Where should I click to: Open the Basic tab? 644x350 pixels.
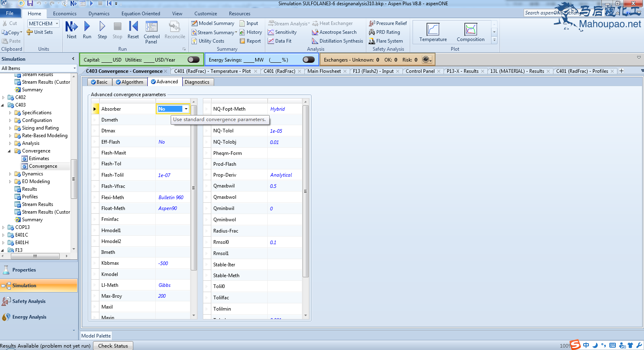tap(99, 82)
